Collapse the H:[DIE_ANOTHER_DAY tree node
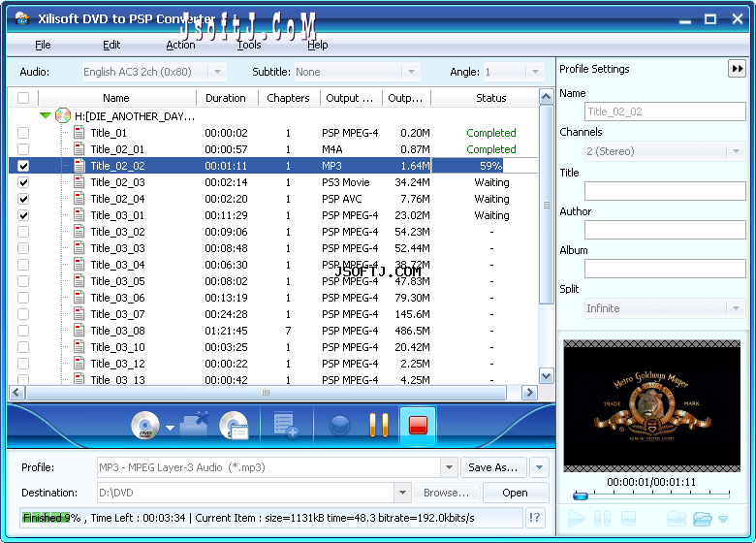 point(46,115)
